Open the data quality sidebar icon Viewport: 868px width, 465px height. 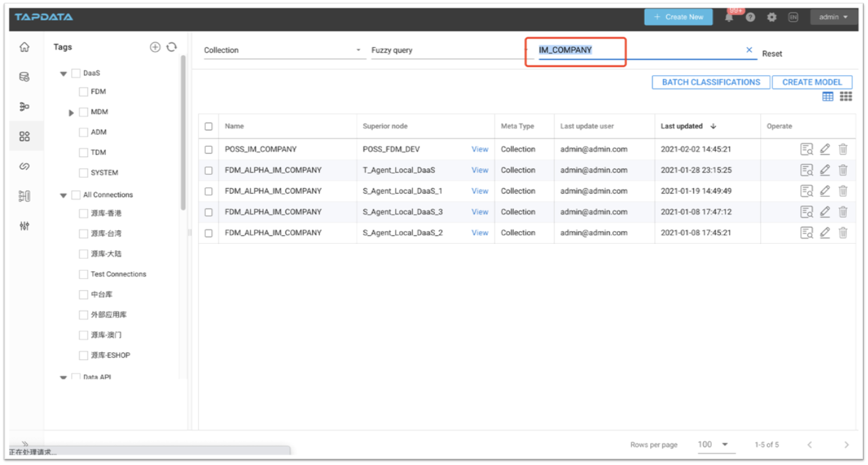[24, 196]
